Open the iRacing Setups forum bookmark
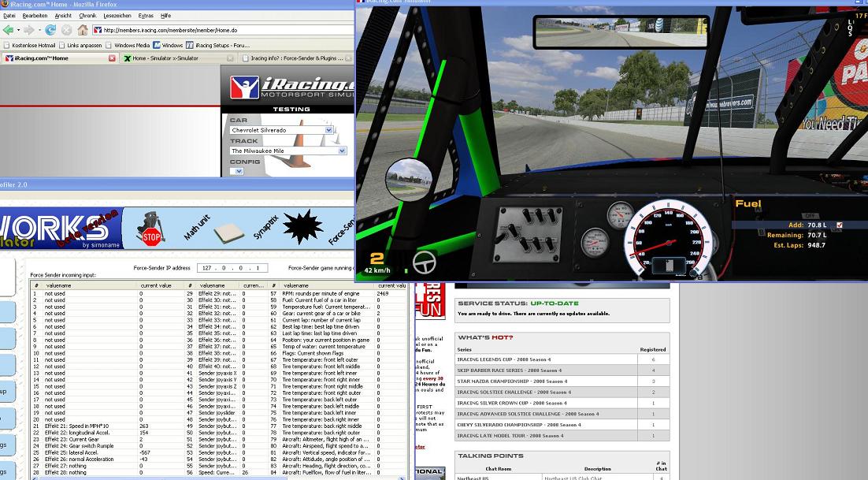This screenshot has width=868, height=480. (217, 46)
